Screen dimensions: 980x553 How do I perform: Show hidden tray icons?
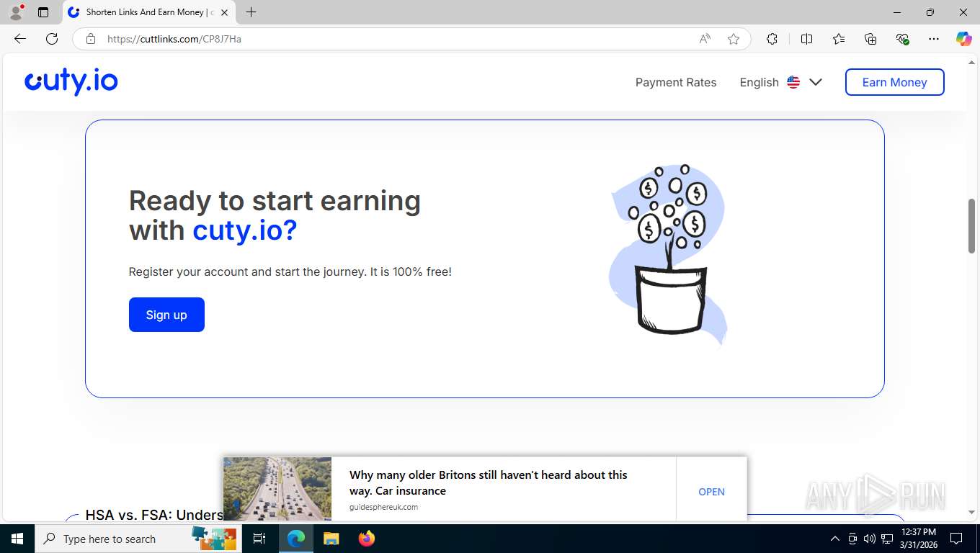tap(834, 539)
